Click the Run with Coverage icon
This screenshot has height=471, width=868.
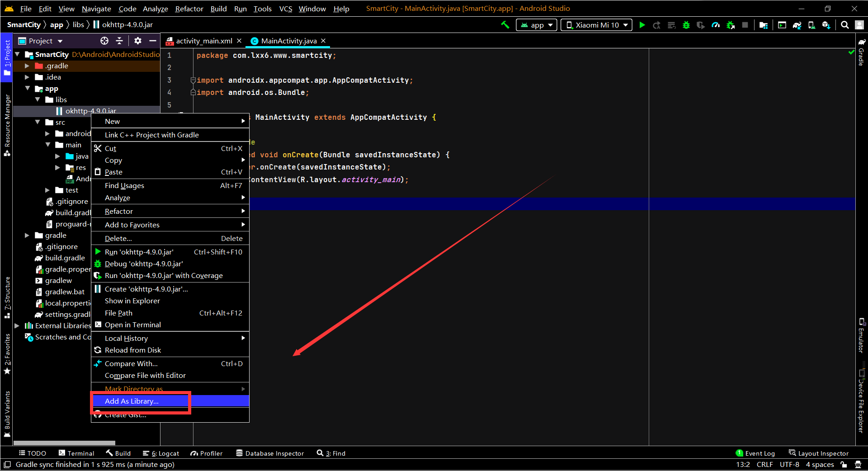click(701, 25)
